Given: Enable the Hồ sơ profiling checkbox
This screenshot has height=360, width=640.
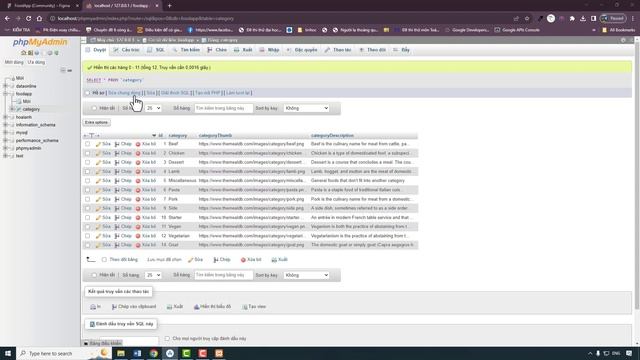Looking at the screenshot, I should pyautogui.click(x=87, y=93).
